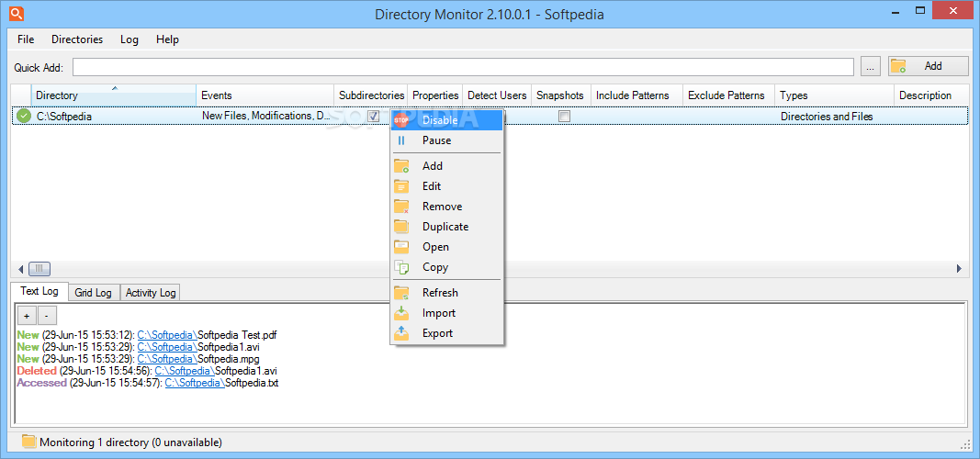Viewport: 980px width, 459px height.
Task: Open C:\Softpedia\ link for Softpedia Test.pdf
Action: point(167,335)
